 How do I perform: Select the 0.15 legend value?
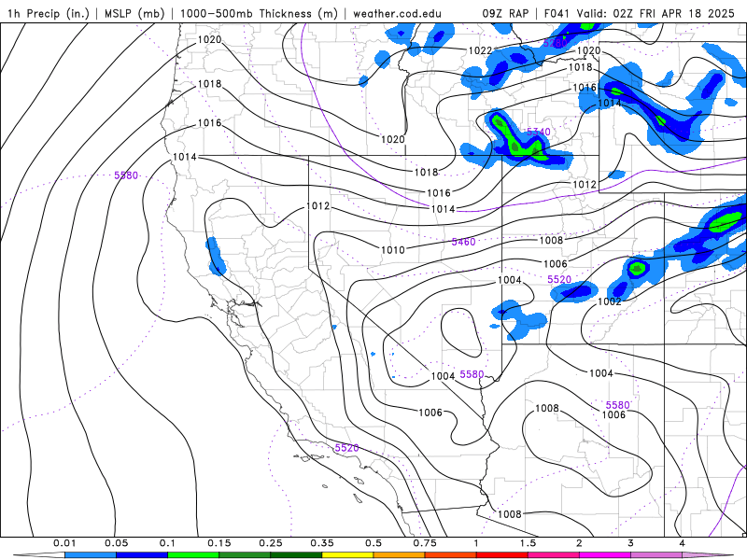coord(219,543)
